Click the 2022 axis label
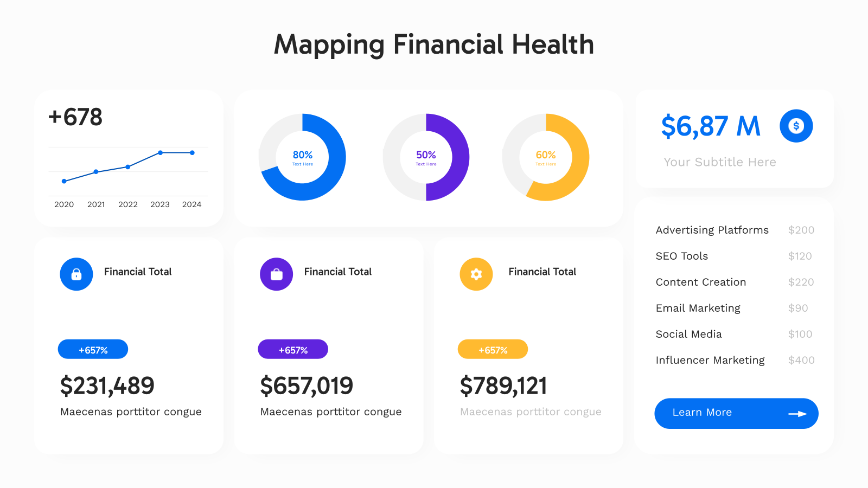 click(x=128, y=204)
